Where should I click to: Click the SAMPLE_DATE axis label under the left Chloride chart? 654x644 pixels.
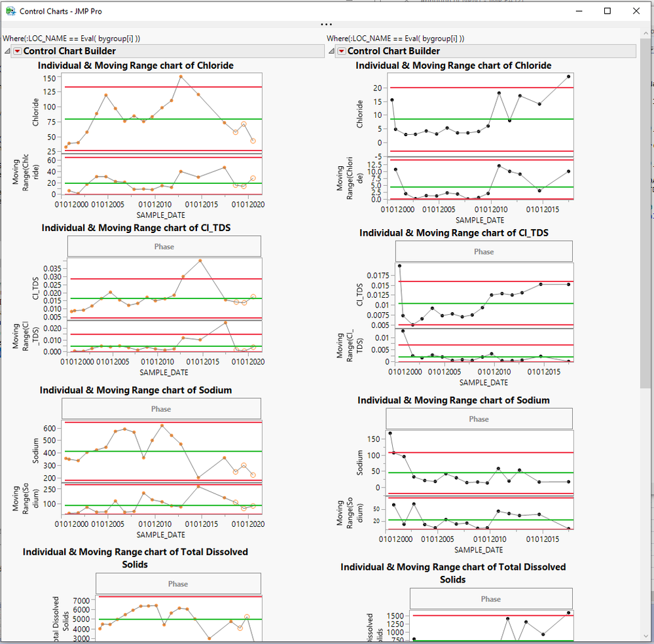[x=161, y=215]
